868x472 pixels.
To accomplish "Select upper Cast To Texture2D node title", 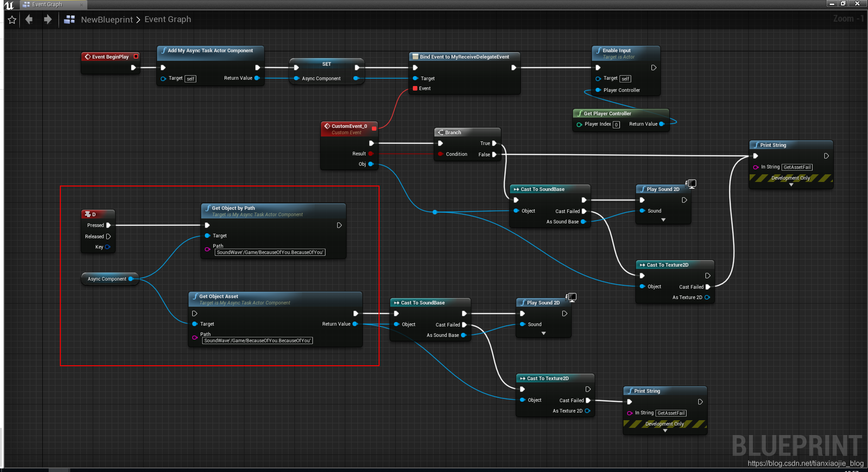I will [x=667, y=265].
